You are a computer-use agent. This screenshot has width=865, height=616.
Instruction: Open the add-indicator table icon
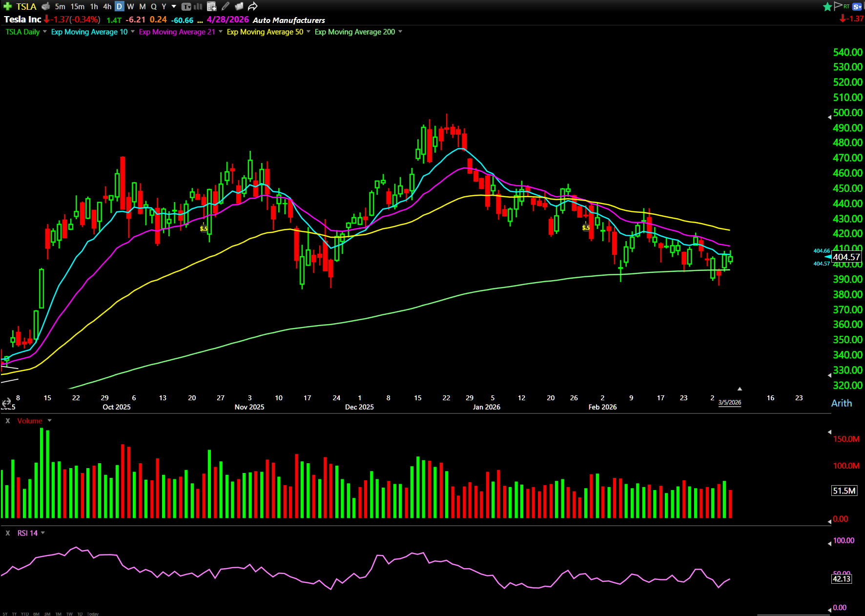211,6
